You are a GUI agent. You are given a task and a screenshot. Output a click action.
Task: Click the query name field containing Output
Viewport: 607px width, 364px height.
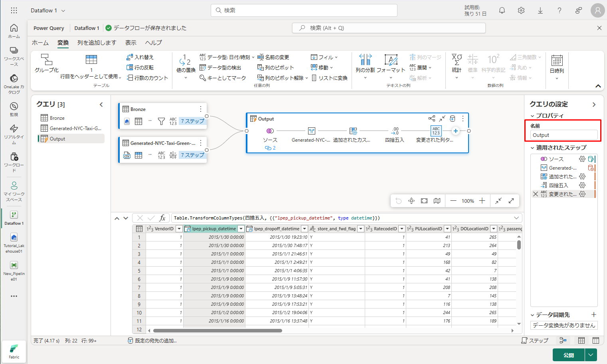563,135
